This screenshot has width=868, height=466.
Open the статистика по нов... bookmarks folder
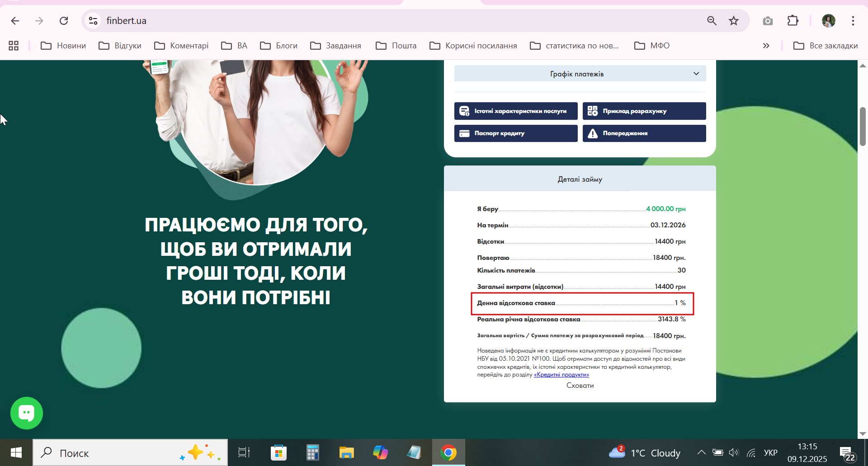575,46
